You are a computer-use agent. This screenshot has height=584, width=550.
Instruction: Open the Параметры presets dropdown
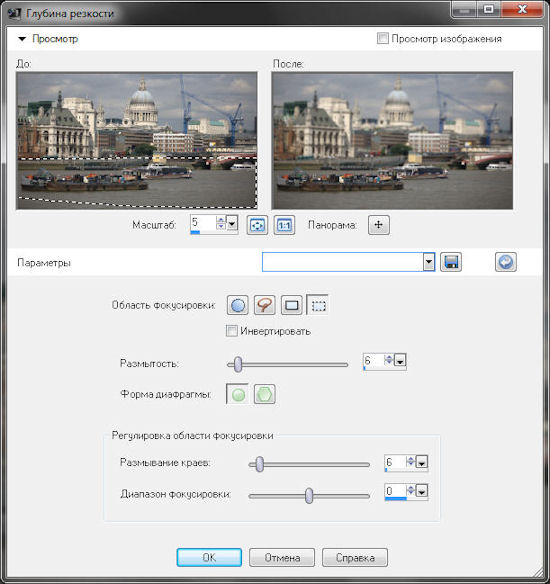429,262
